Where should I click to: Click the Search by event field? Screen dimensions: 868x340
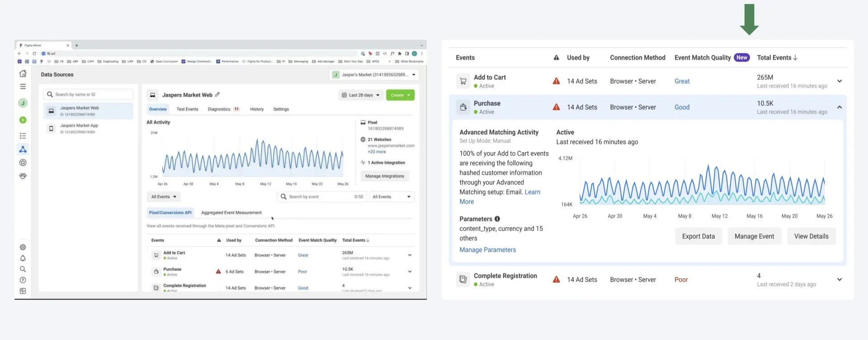[321, 197]
